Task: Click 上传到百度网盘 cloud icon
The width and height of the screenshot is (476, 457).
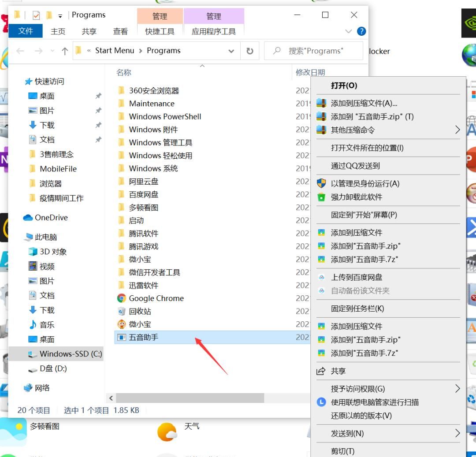Action: tap(321, 277)
